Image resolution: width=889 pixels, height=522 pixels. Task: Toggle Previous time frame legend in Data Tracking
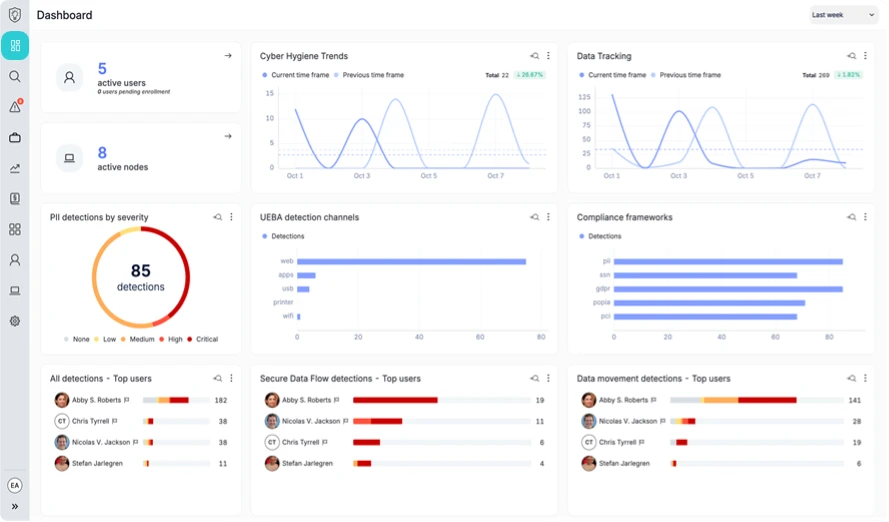tap(685, 75)
